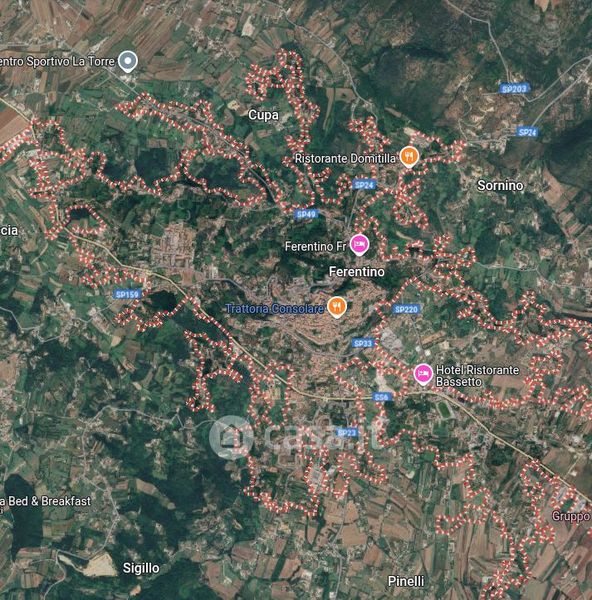This screenshot has width=592, height=600.
Task: Click the SP159 road shield
Action: 128,294
